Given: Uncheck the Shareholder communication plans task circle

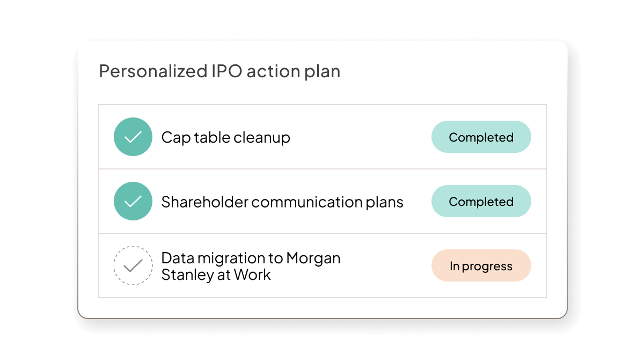Looking at the screenshot, I should (133, 201).
